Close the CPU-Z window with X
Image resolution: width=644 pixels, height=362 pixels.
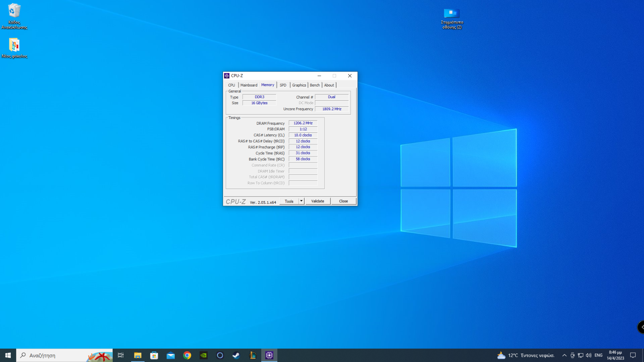tap(350, 76)
